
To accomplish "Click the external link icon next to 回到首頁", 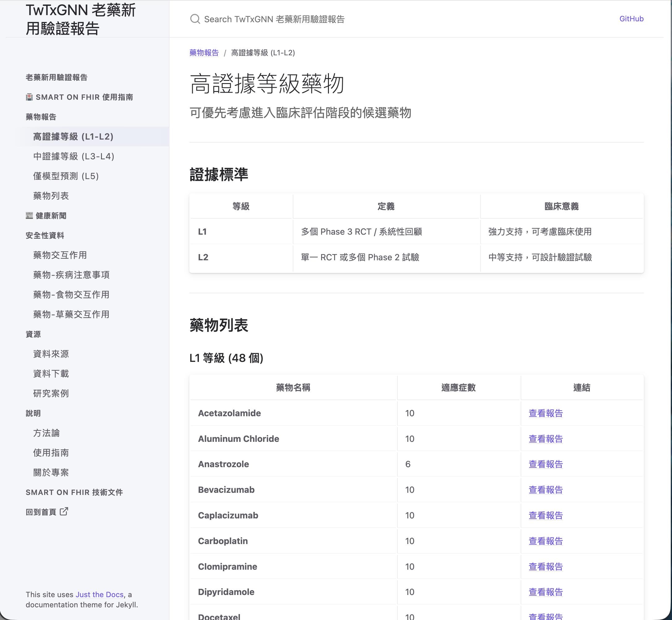I will 64,511.
